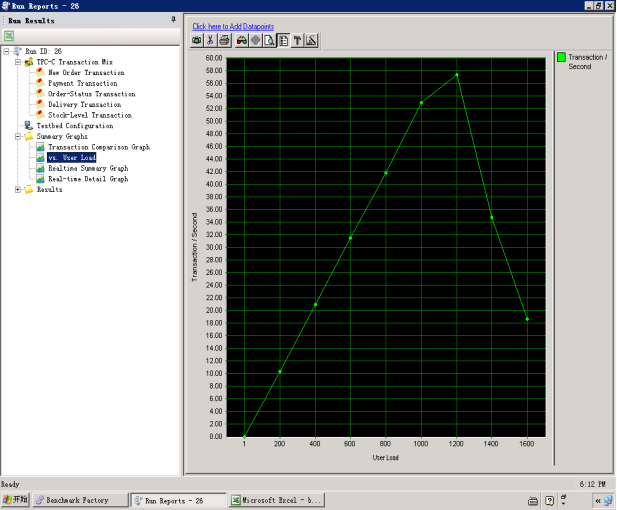Image resolution: width=617 pixels, height=510 pixels.
Task: Switch to Microsoft Excel taskbar button
Action: 277,500
